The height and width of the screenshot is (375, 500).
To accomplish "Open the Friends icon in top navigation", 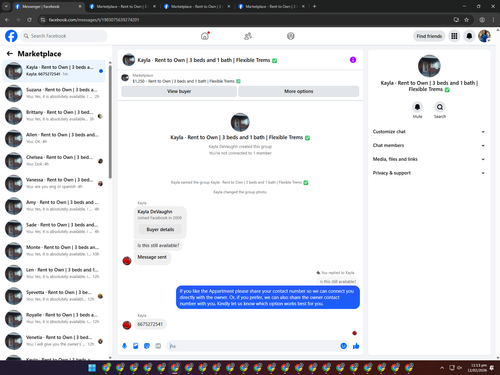I will (248, 36).
